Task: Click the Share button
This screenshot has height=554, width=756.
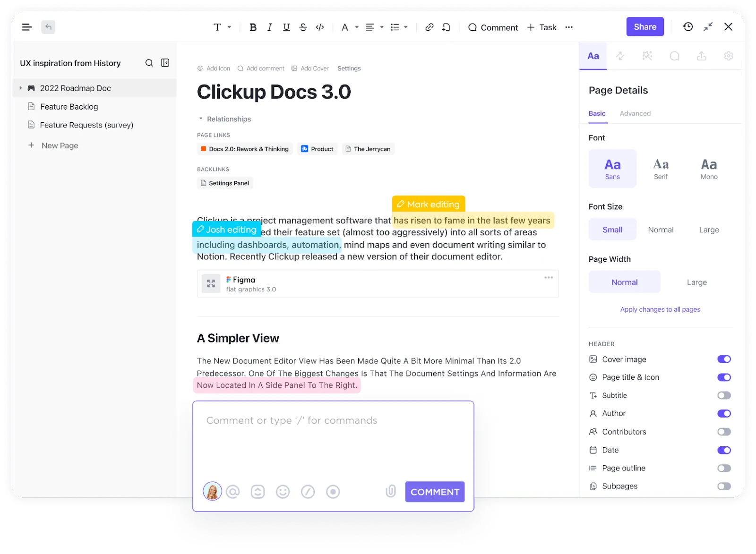Action: click(x=645, y=27)
